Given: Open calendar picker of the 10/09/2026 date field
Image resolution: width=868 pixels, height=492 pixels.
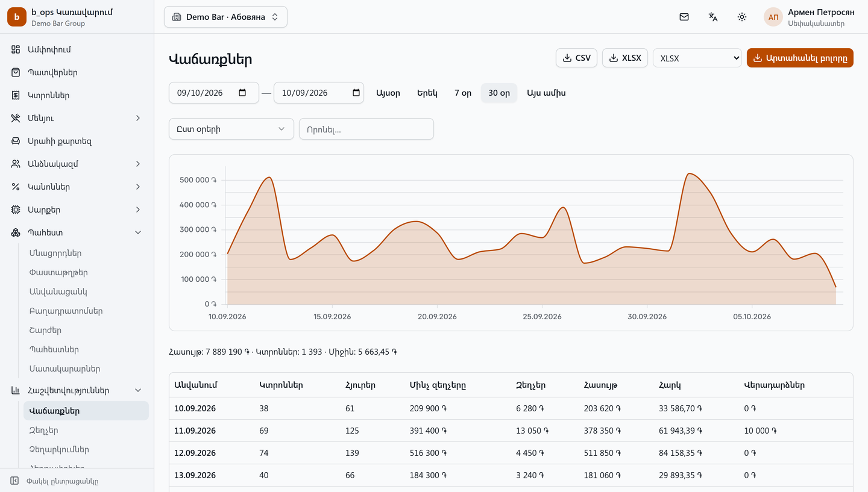Looking at the screenshot, I should (356, 93).
